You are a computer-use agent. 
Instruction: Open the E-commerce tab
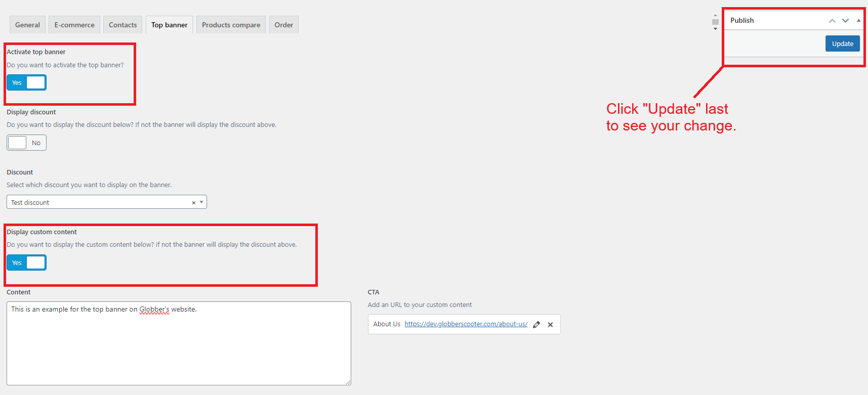pos(74,25)
